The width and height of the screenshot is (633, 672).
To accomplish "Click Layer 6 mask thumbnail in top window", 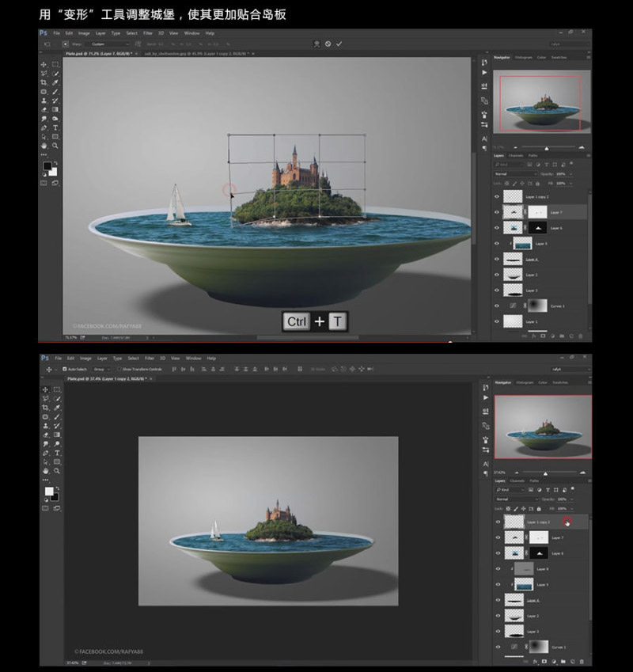I will click(x=538, y=228).
